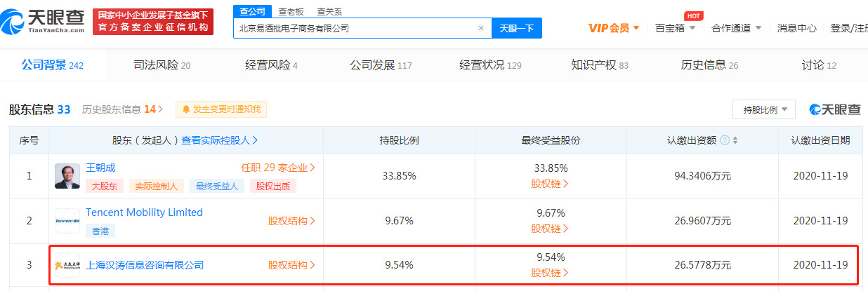
Task: Click the help question mark next to 认缴出资额
Action: 724,140
